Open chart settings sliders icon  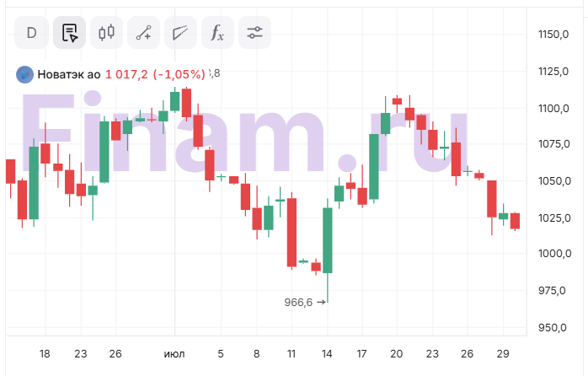(x=254, y=33)
